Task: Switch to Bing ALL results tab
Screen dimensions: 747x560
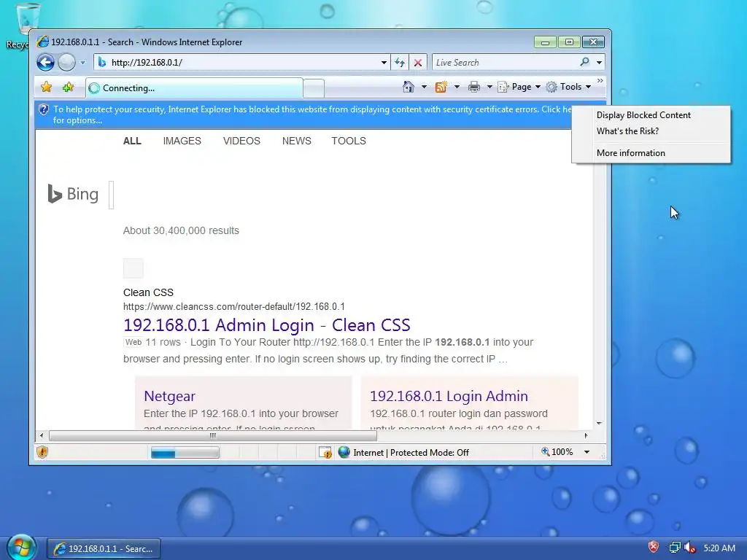Action: pyautogui.click(x=132, y=141)
